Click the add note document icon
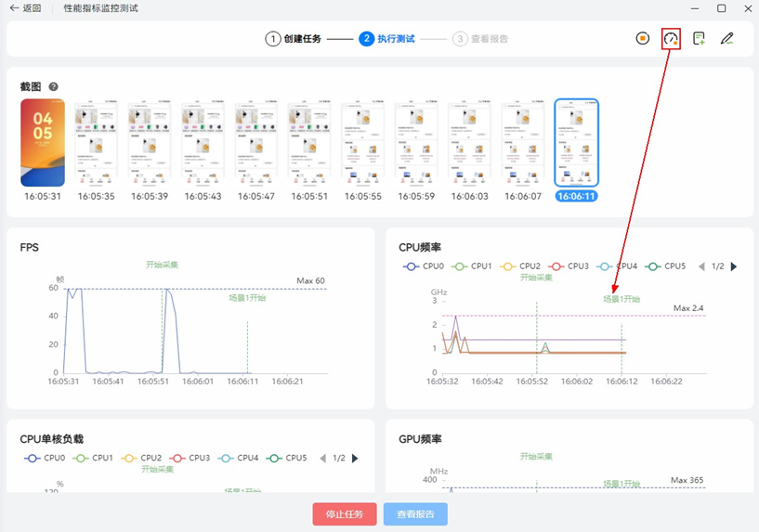The width and height of the screenshot is (759, 532). 699,39
